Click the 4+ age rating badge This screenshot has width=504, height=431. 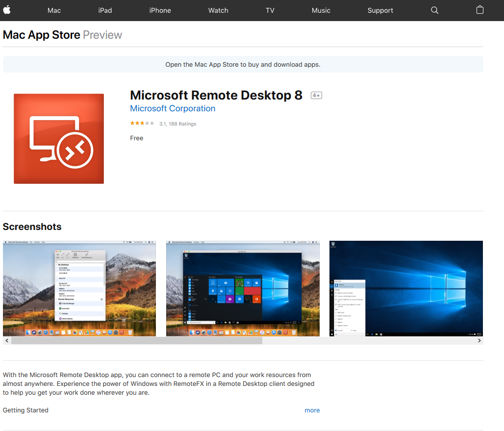(x=316, y=96)
